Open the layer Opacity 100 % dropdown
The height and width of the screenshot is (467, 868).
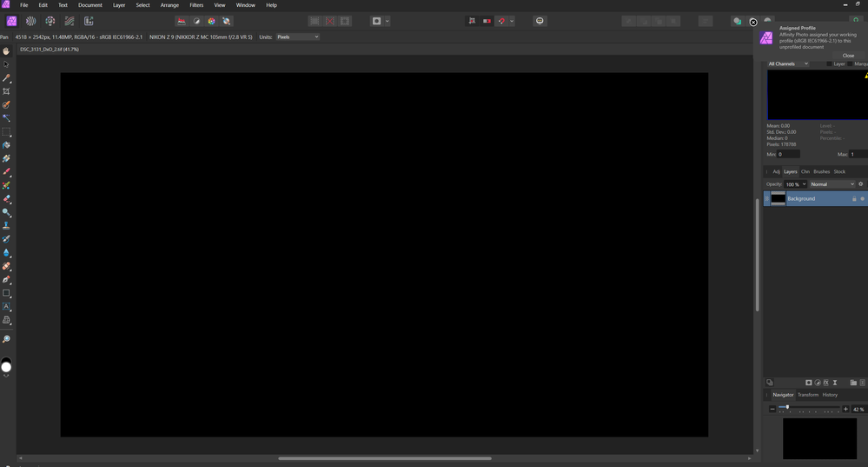coord(796,184)
